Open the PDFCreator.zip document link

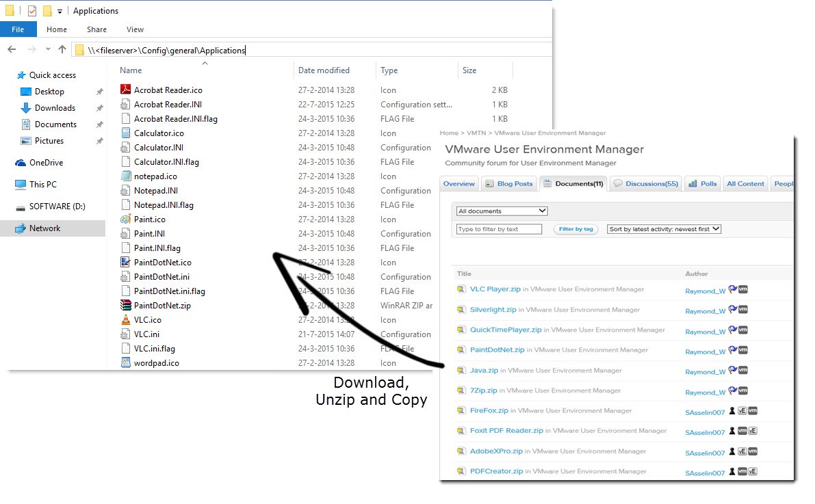496,471
